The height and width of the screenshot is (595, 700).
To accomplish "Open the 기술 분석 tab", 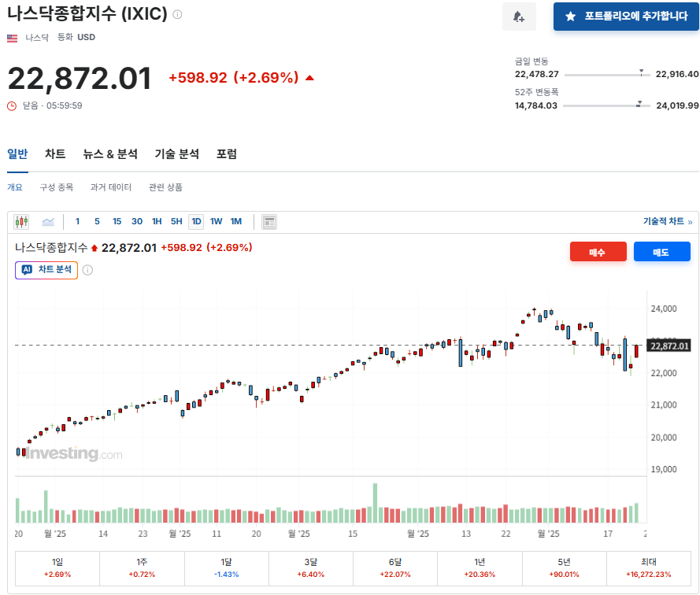I will pyautogui.click(x=177, y=154).
